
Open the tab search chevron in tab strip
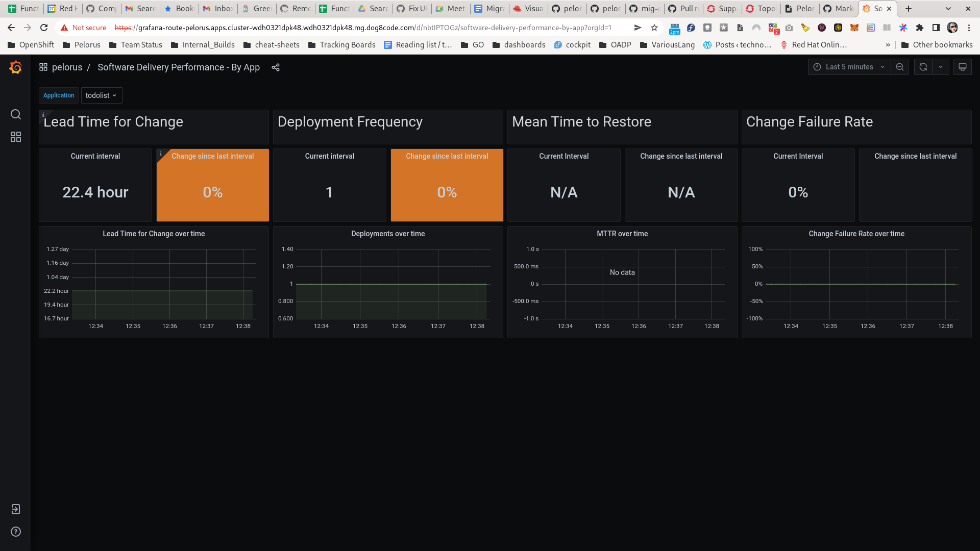point(948,9)
